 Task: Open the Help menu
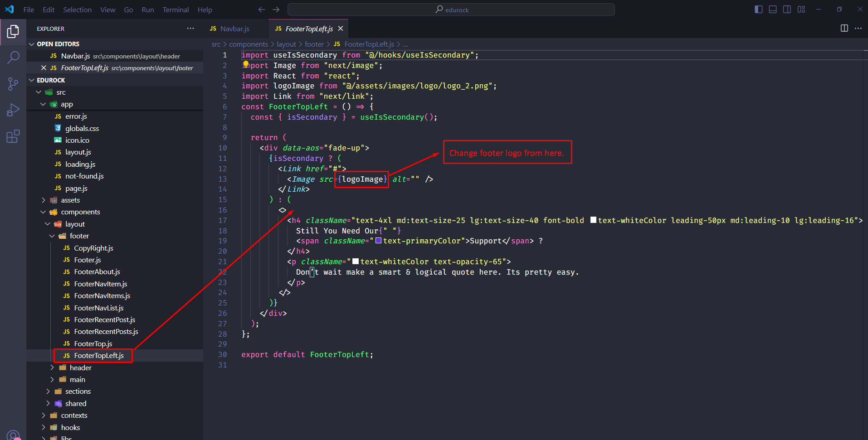tap(205, 10)
